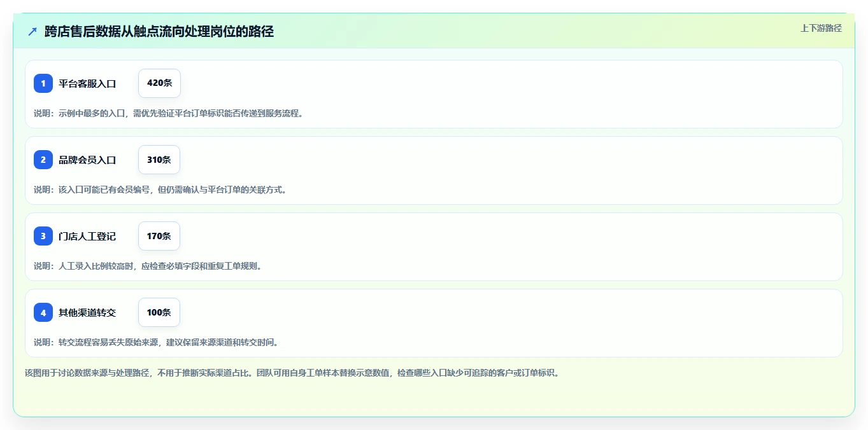Click the 310条 count chip
The width and height of the screenshot is (868, 430).
(x=159, y=160)
